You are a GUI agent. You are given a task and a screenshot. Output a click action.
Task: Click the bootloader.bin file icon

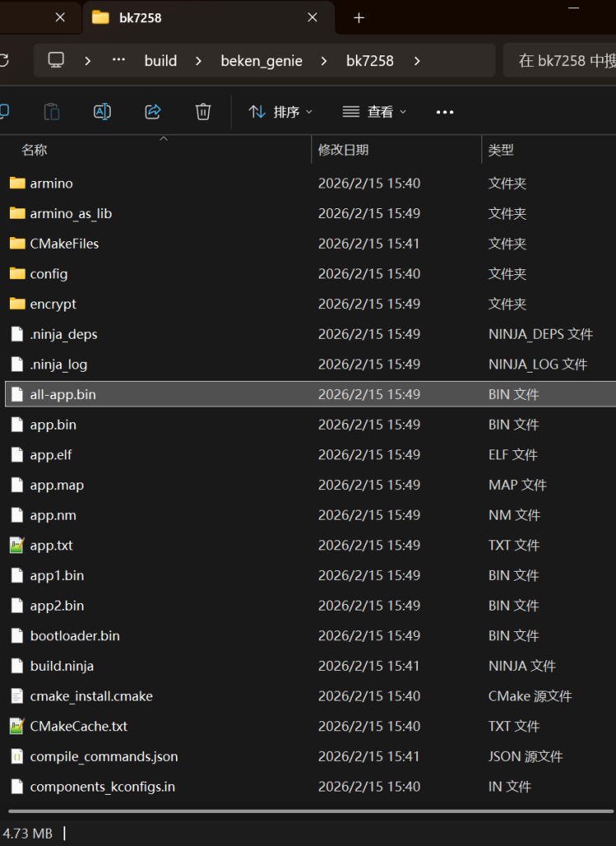click(17, 635)
